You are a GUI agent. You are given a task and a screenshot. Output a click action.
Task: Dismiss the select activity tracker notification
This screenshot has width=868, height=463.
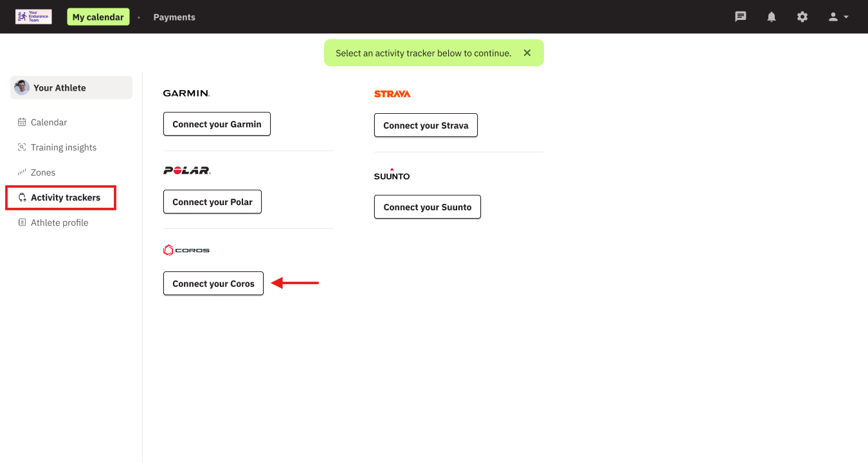click(527, 53)
